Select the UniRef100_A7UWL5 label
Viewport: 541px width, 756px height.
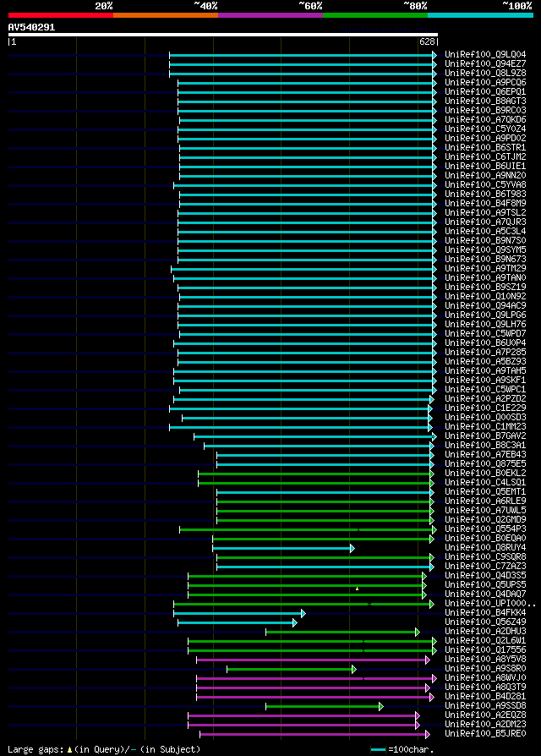pyautogui.click(x=485, y=510)
